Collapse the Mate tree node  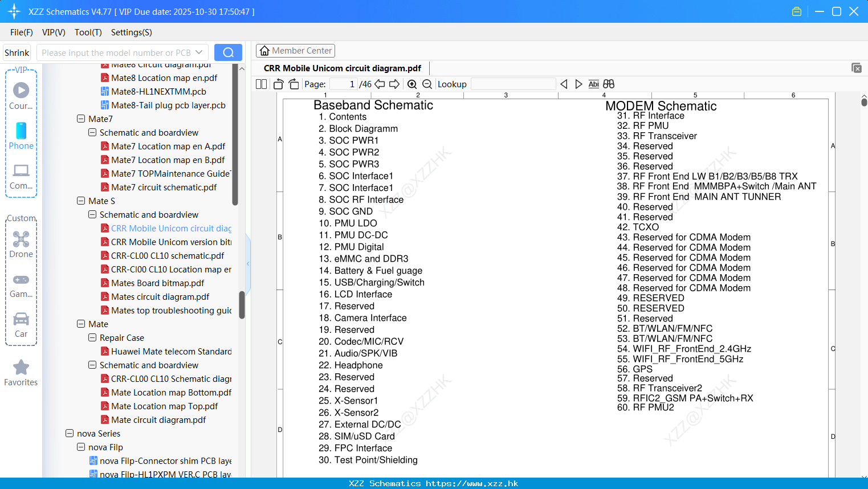pyautogui.click(x=81, y=324)
